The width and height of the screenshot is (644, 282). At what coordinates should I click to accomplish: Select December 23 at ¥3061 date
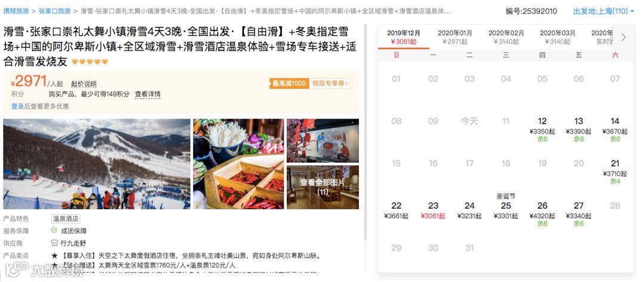[x=433, y=210]
